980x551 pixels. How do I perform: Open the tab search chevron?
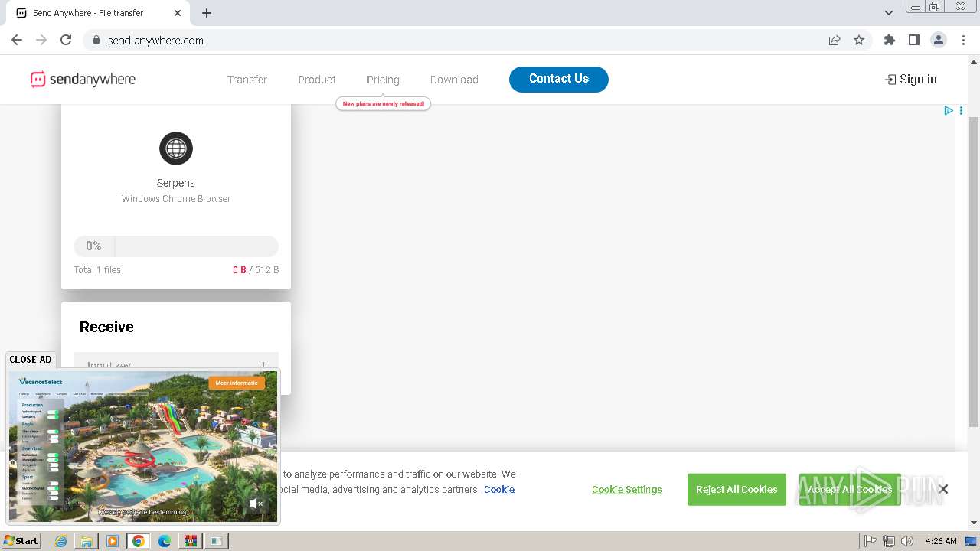(x=889, y=13)
